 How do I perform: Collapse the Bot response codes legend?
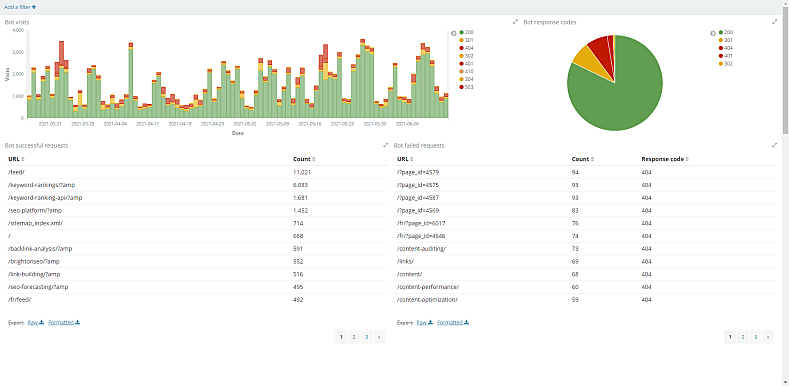click(713, 33)
